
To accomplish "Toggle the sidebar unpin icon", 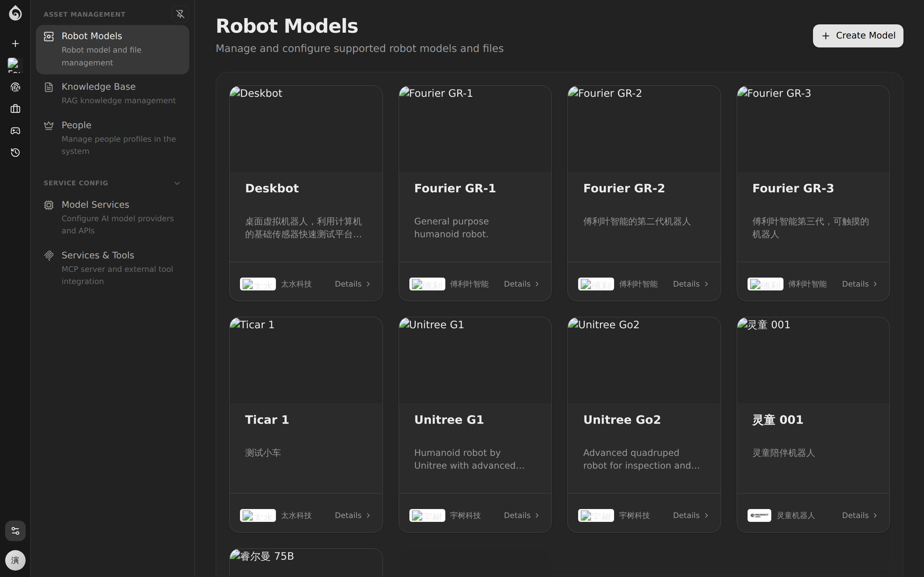I will (x=180, y=14).
